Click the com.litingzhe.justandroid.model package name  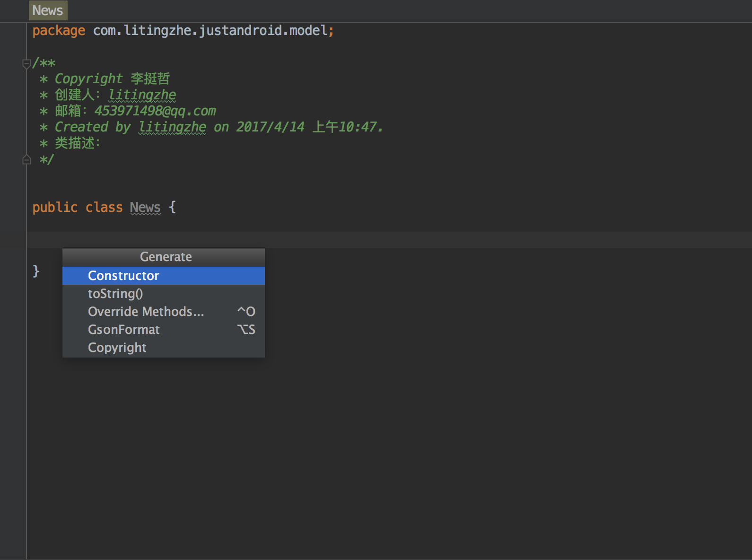[x=210, y=31]
